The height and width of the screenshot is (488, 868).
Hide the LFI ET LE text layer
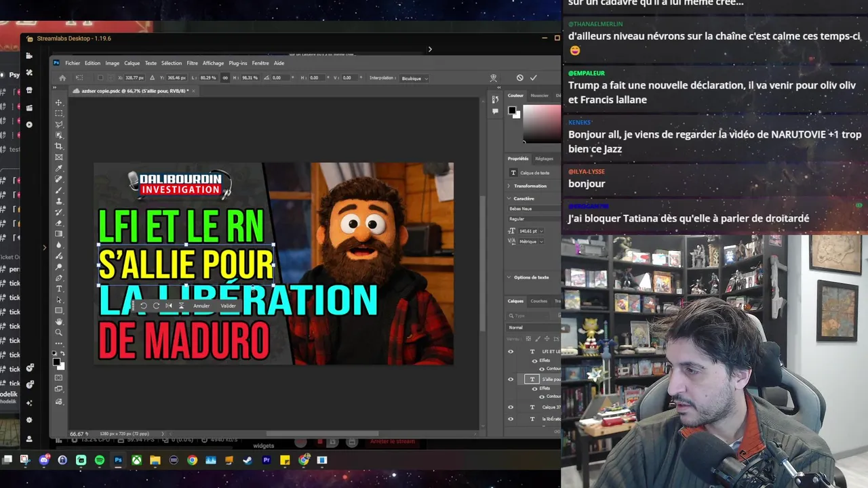click(x=511, y=352)
